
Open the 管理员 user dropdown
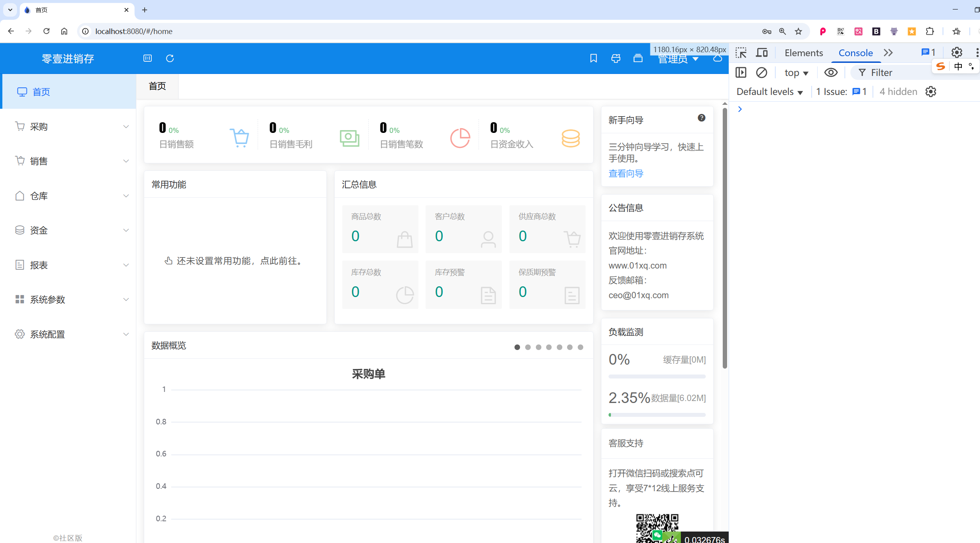pos(678,59)
